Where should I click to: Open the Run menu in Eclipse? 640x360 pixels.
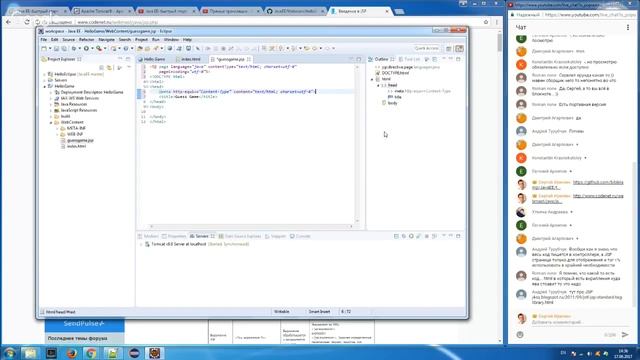(156, 40)
